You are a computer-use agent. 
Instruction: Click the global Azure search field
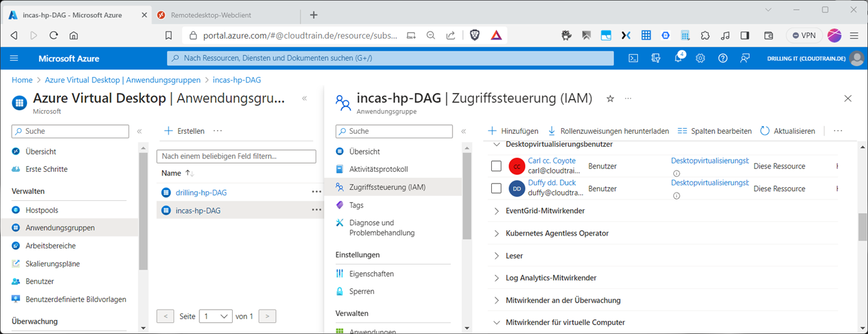coord(390,58)
